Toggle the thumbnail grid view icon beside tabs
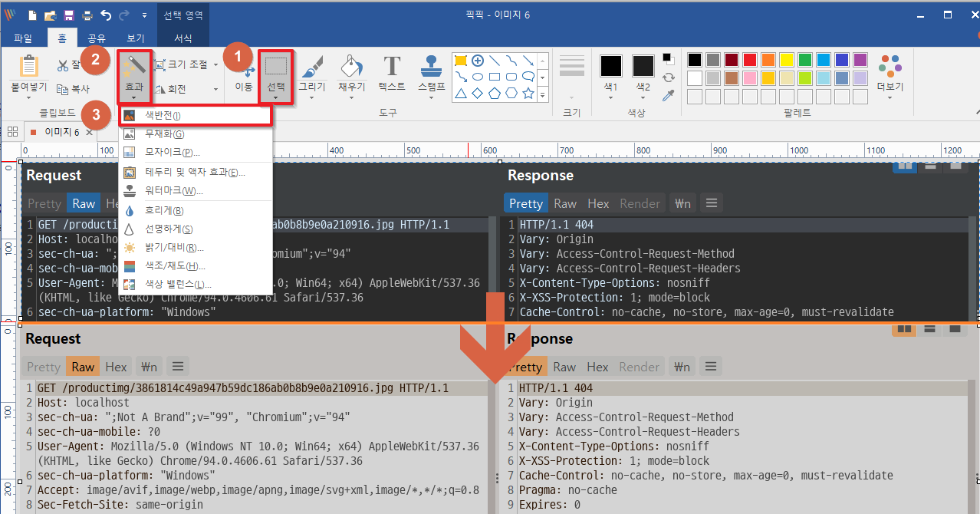This screenshot has width=980, height=514. [x=12, y=132]
